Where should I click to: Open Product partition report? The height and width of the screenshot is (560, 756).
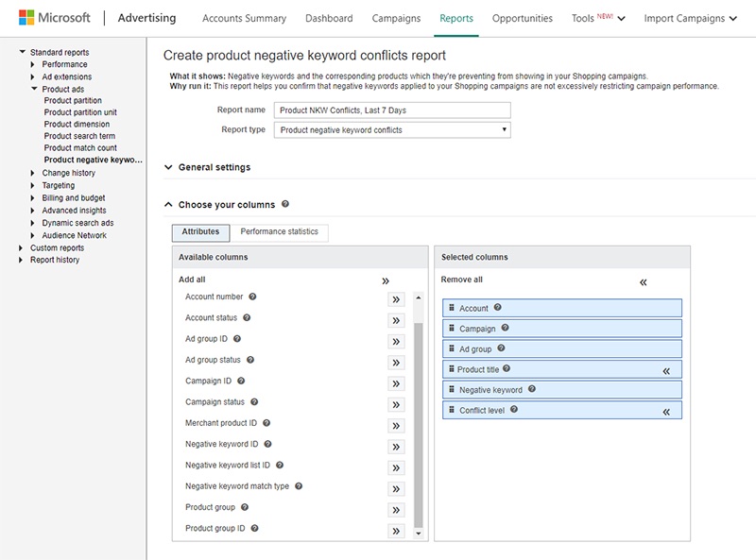pos(73,100)
